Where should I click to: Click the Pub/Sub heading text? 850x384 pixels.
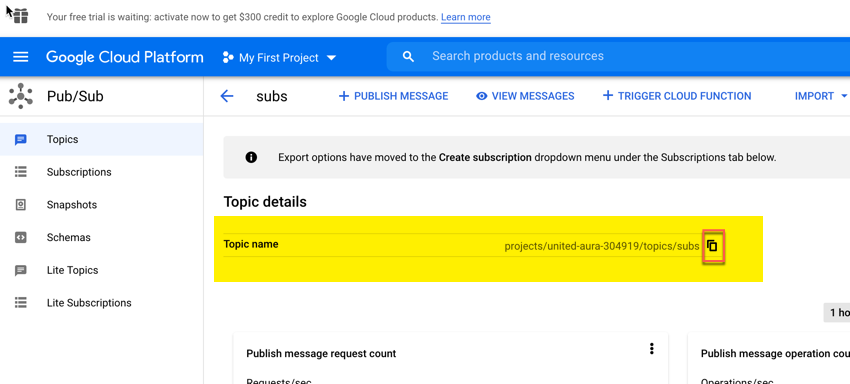[x=75, y=97]
